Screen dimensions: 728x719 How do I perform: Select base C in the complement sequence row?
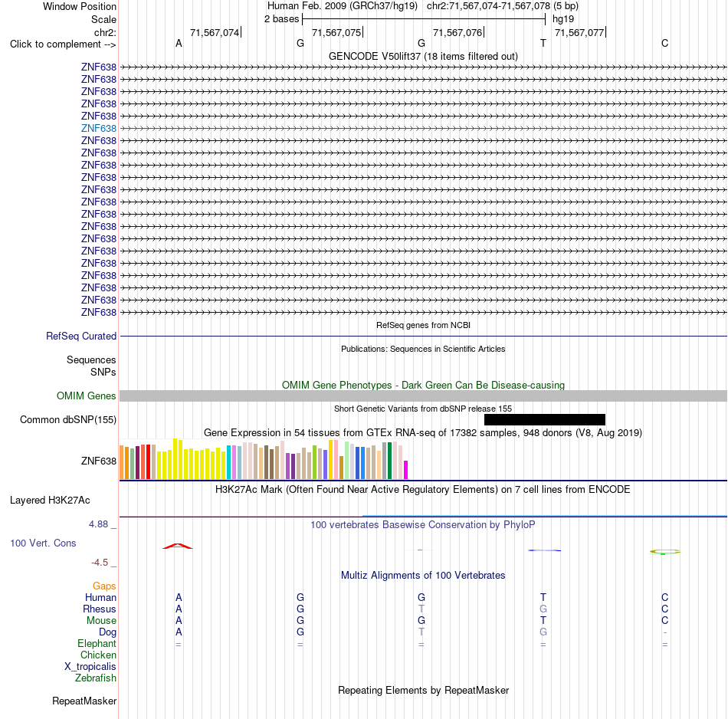click(665, 43)
